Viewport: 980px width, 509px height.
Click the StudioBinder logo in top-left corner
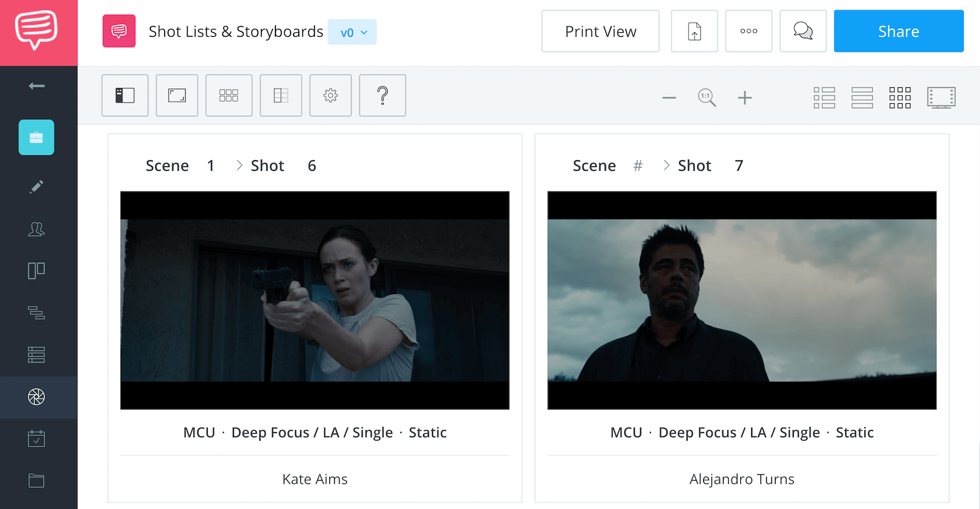[36, 30]
